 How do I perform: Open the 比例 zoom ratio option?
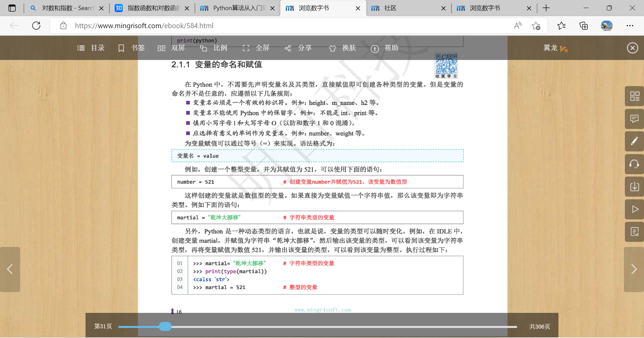214,48
